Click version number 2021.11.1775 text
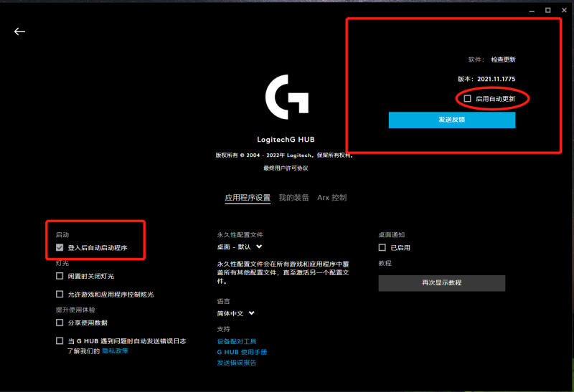574x392 pixels. [496, 79]
